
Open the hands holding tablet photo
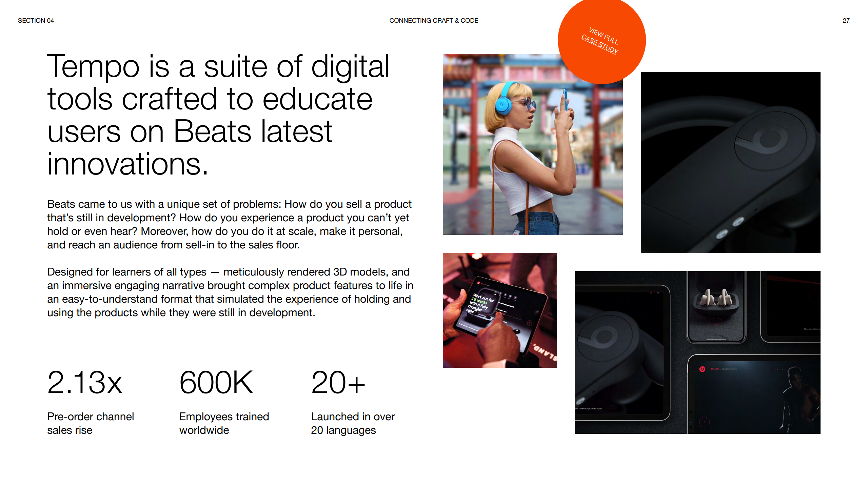pyautogui.click(x=499, y=310)
